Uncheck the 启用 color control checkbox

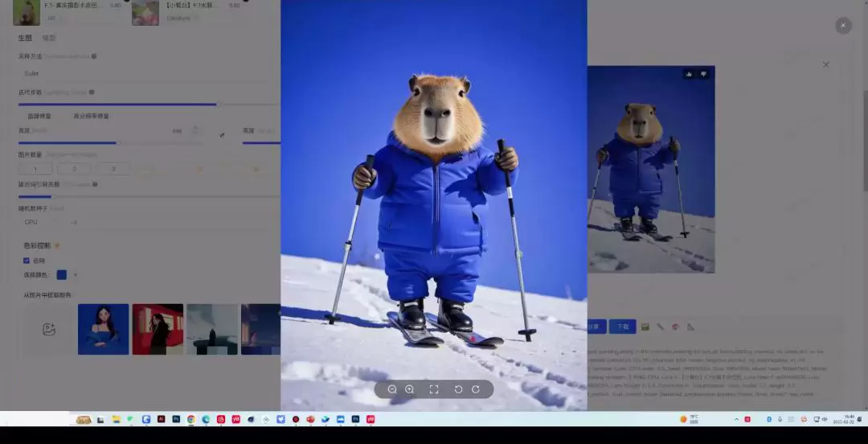(27, 261)
